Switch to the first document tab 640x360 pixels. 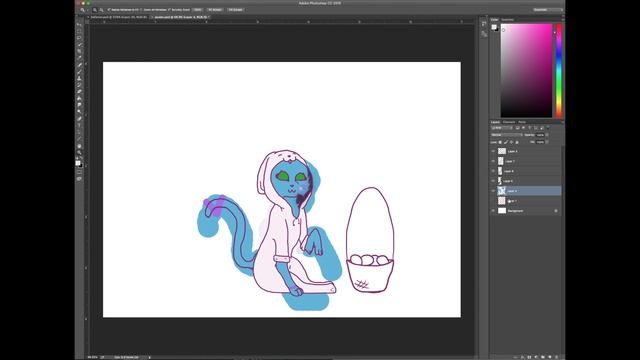pyautogui.click(x=118, y=17)
